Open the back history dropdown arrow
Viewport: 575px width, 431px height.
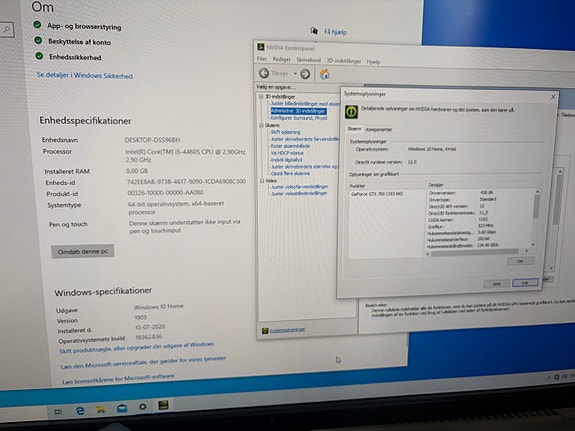[x=295, y=74]
